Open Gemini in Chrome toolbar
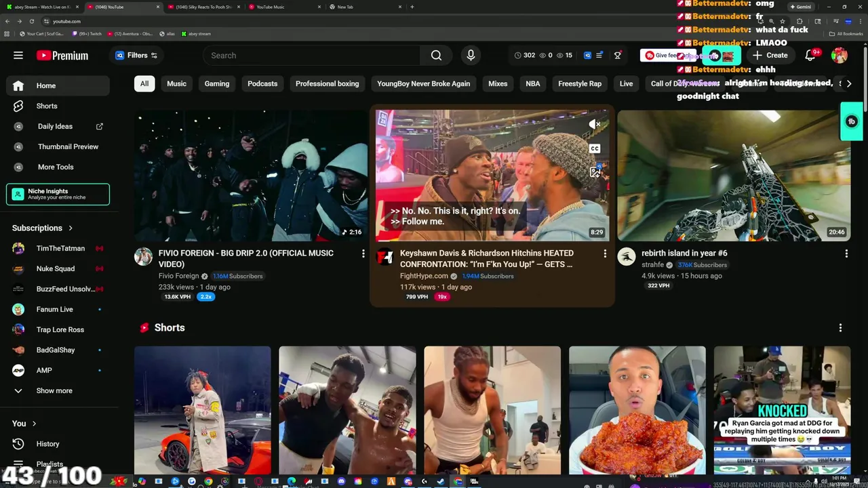868x488 pixels. click(x=800, y=7)
